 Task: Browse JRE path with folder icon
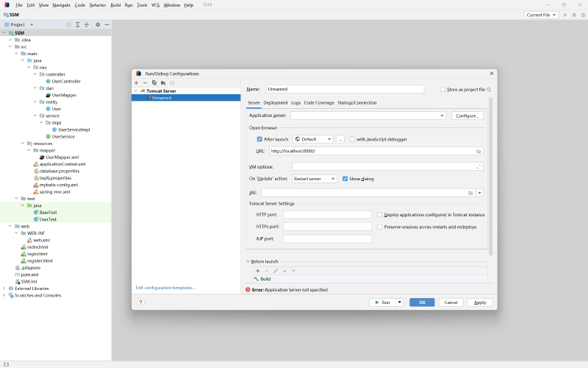coord(470,193)
